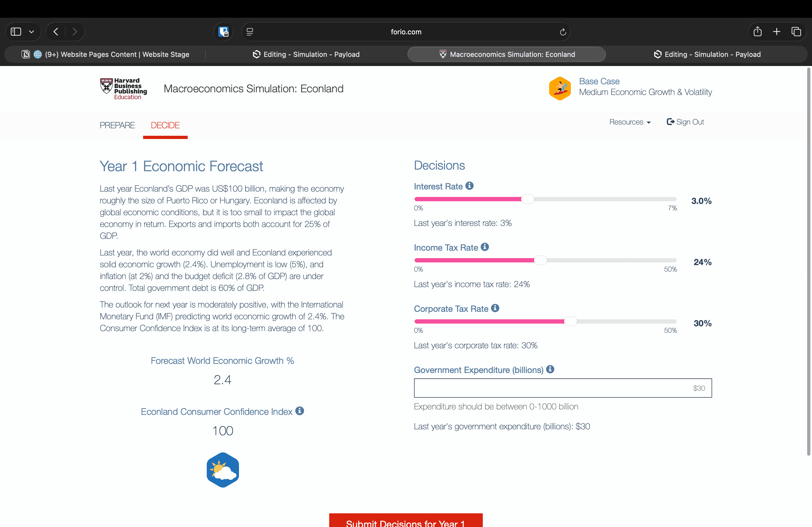Viewport: 812px width, 527px height.
Task: Click the Corporate Tax Rate slider handle
Action: 570,321
